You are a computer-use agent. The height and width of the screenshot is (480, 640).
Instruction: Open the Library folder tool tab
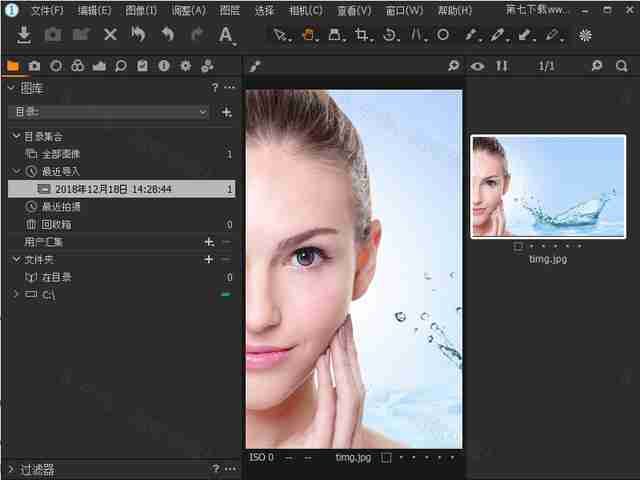tap(13, 66)
